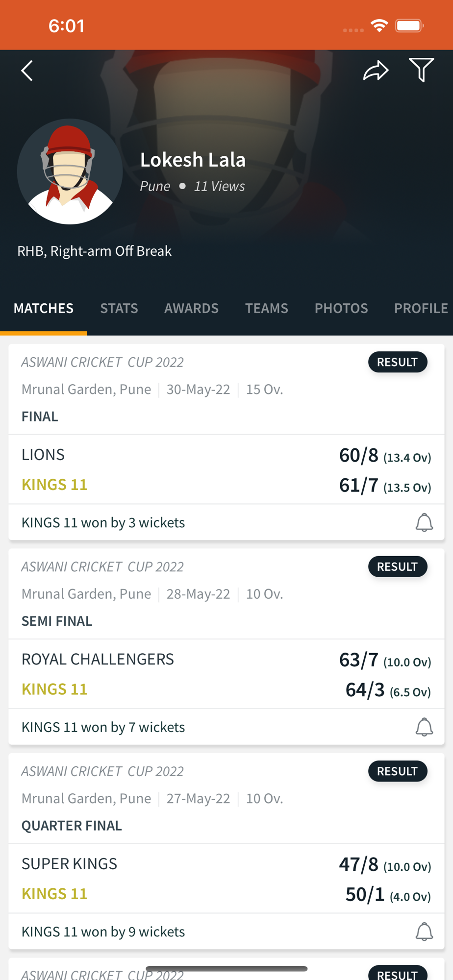The height and width of the screenshot is (980, 453).
Task: Open the match filter funnel icon
Action: coord(421,70)
